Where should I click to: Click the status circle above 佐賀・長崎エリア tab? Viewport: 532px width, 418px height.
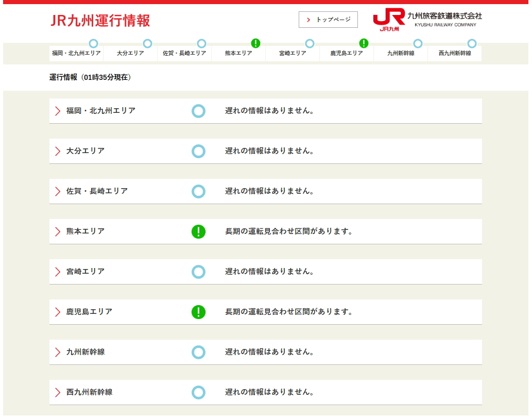201,43
